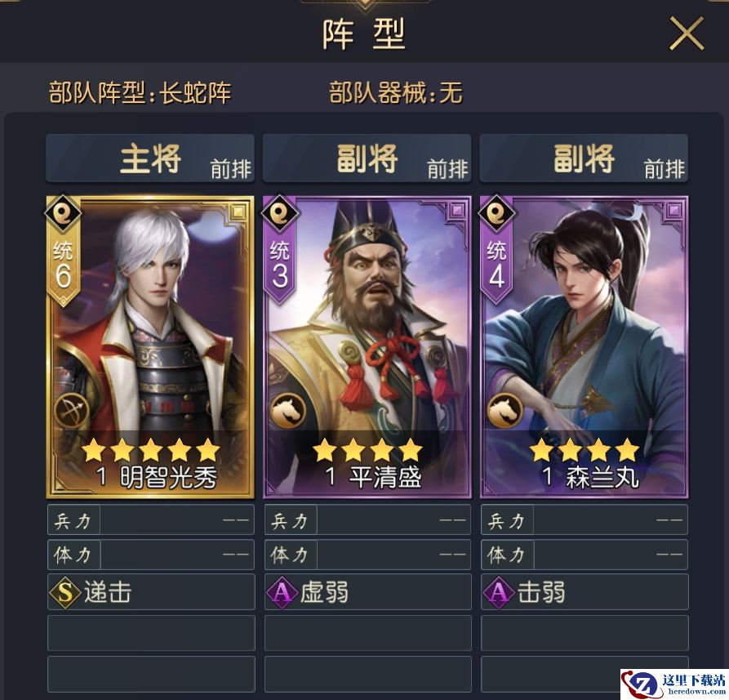Click the 部队阵型:长蛇阵 label
This screenshot has width=729, height=700.
click(140, 92)
